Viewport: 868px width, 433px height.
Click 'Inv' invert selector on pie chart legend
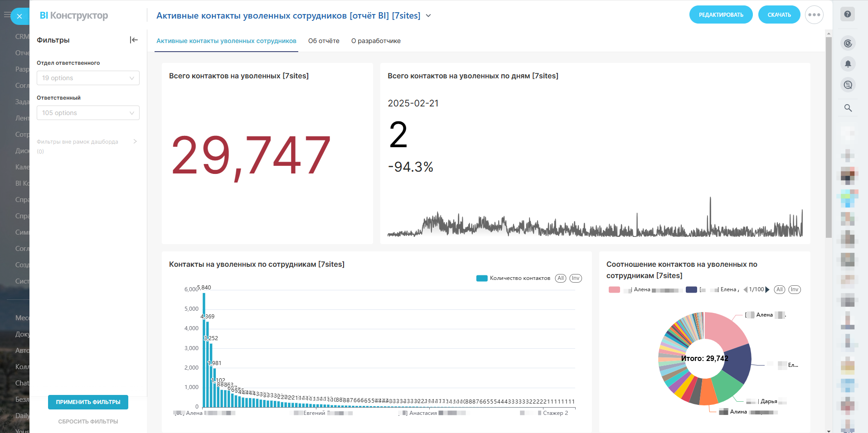coord(795,290)
